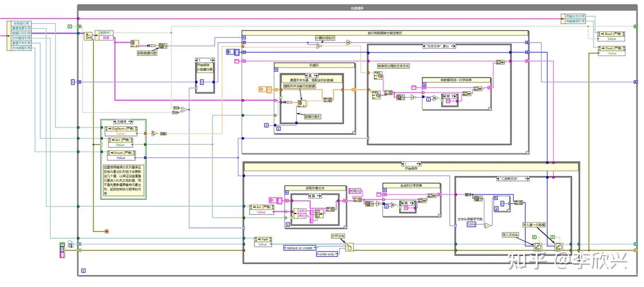
Task: Click the write node under 写入第一行数据
Action: click(x=559, y=246)
